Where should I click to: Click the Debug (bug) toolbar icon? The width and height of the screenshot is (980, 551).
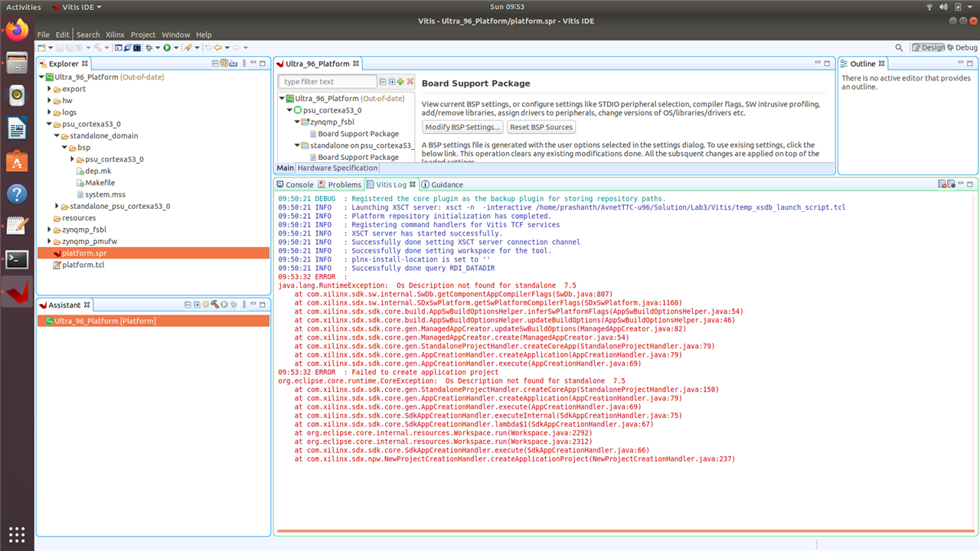149,47
